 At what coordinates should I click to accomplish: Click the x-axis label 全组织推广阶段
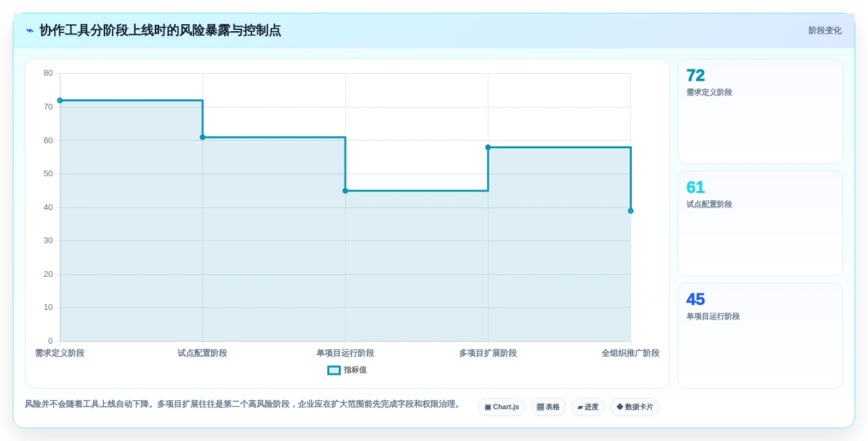pyautogui.click(x=630, y=353)
